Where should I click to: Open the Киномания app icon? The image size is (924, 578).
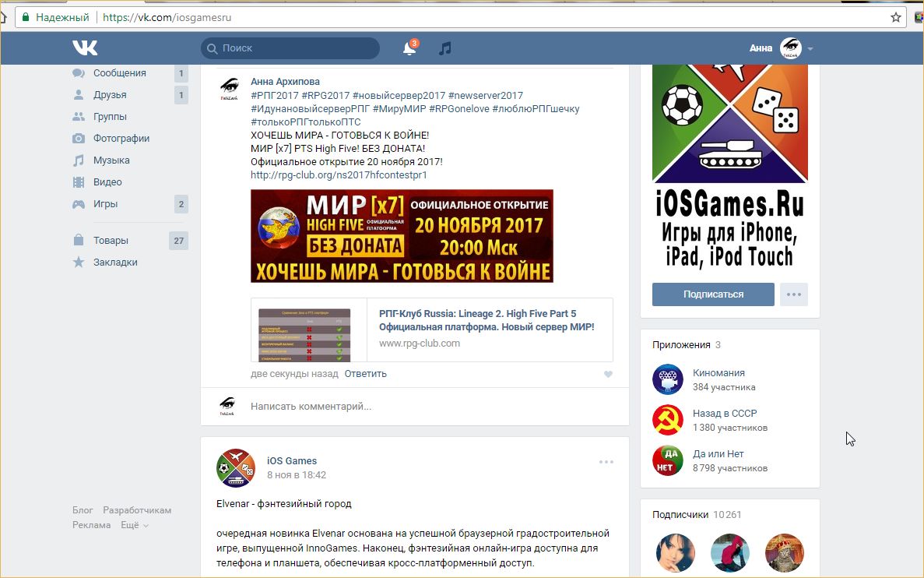[668, 379]
